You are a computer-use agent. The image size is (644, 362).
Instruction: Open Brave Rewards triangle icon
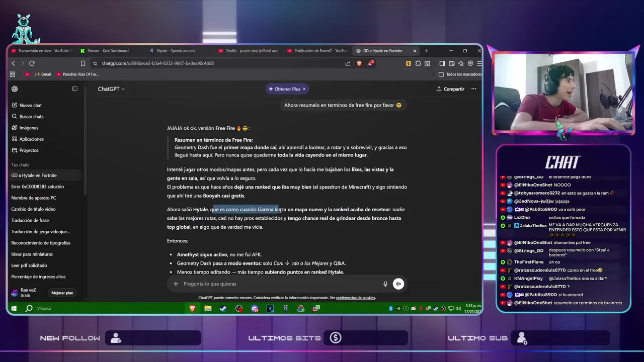coord(371,63)
